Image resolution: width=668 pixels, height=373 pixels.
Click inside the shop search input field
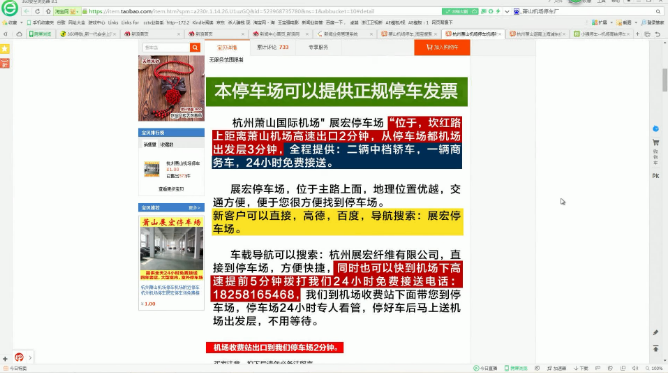[x=166, y=47]
